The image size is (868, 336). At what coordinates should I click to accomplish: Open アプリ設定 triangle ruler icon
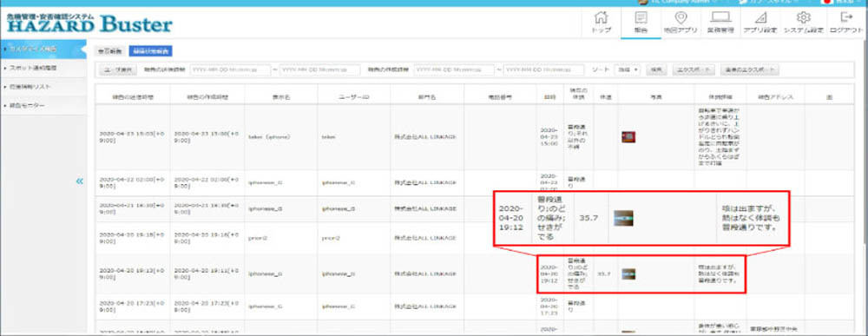tap(759, 23)
